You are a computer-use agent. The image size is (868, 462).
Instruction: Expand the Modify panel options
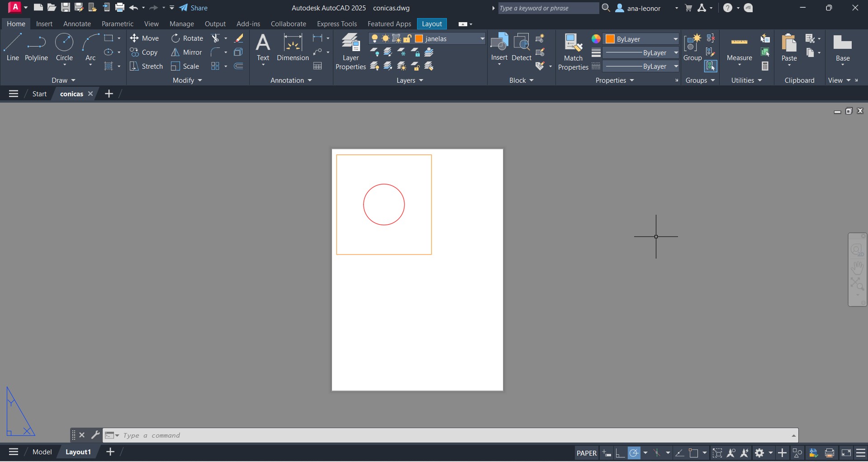[187, 80]
